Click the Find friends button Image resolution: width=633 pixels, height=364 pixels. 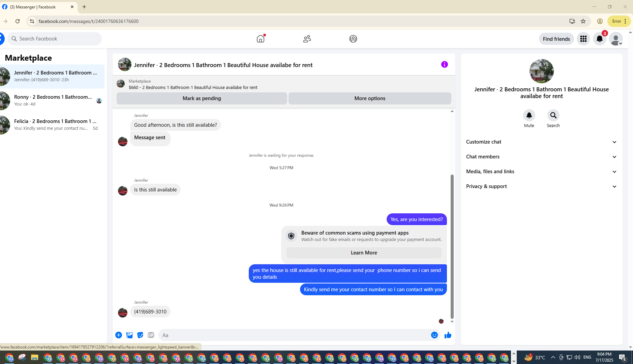tap(556, 39)
